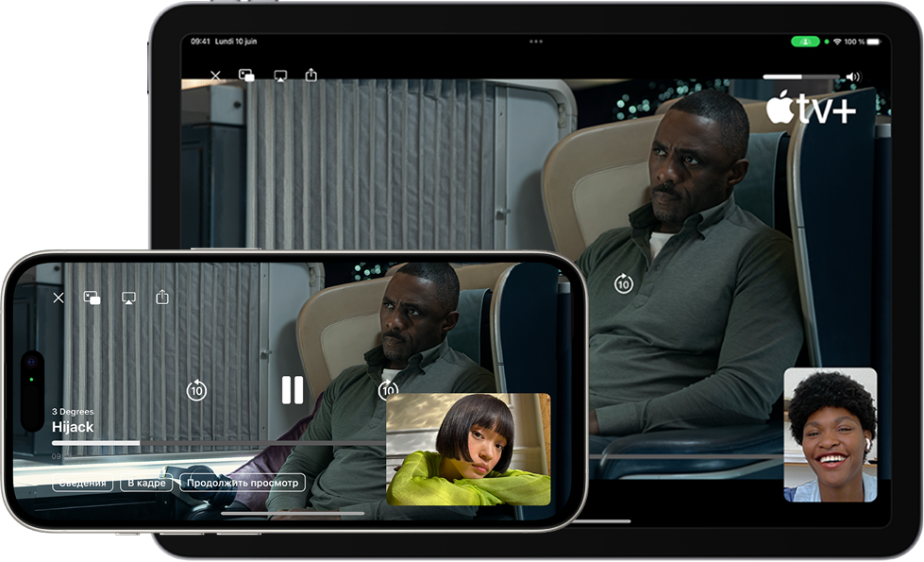The height and width of the screenshot is (562, 924).
Task: Tap the speaker volume icon on the iPad
Action: coord(853,77)
